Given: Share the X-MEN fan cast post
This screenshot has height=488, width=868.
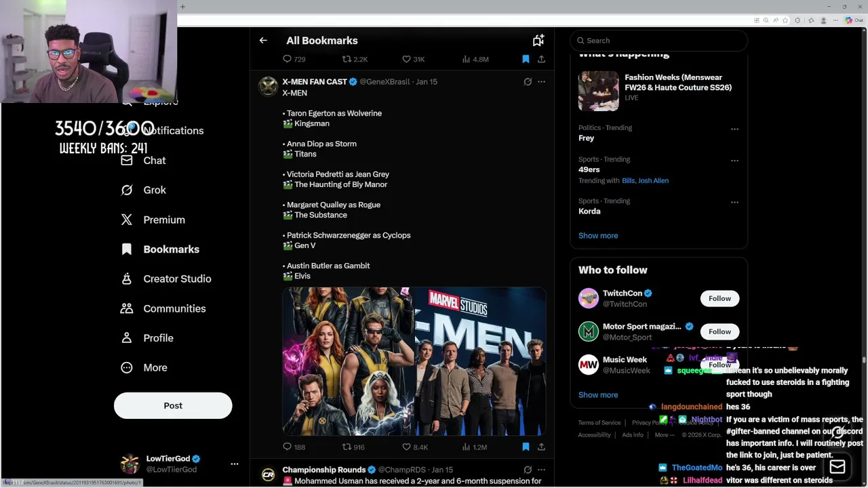Looking at the screenshot, I should tap(541, 447).
